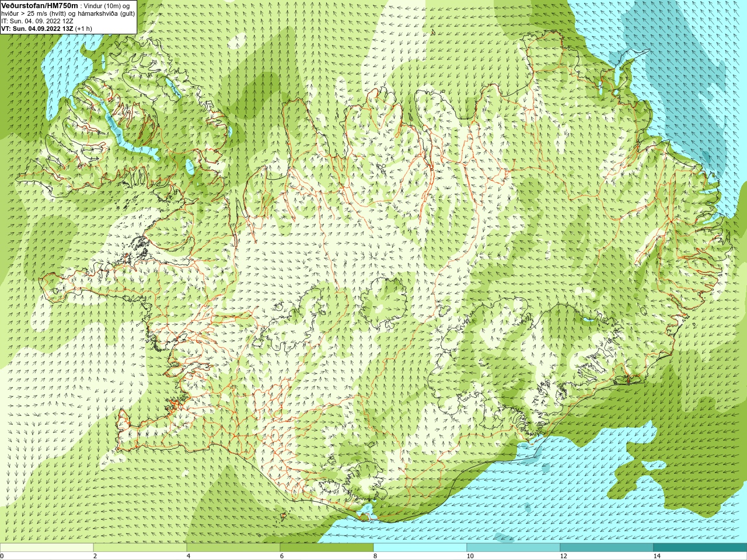Click the "0" label on the color scale
This screenshot has width=747, height=560.
coord(2,556)
